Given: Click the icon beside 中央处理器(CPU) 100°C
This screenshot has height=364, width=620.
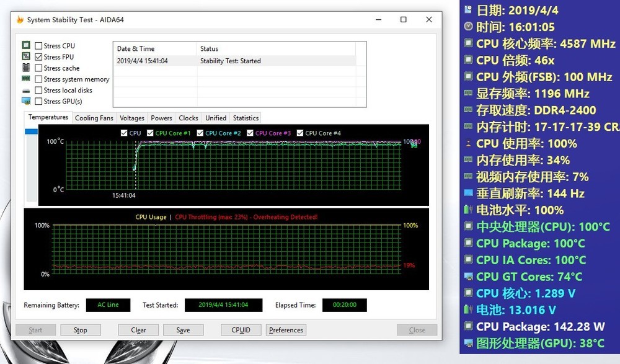Looking at the screenshot, I should coord(468,226).
